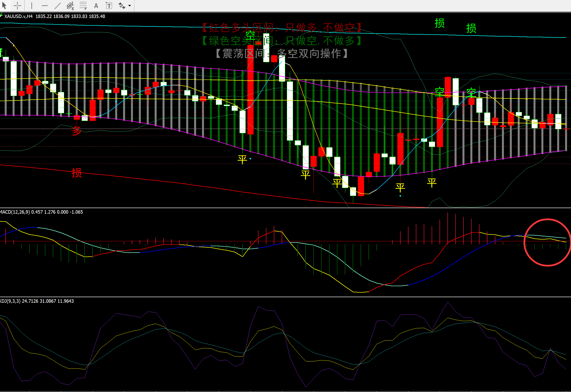
Task: Click the red 损 label near red line
Action: click(76, 173)
